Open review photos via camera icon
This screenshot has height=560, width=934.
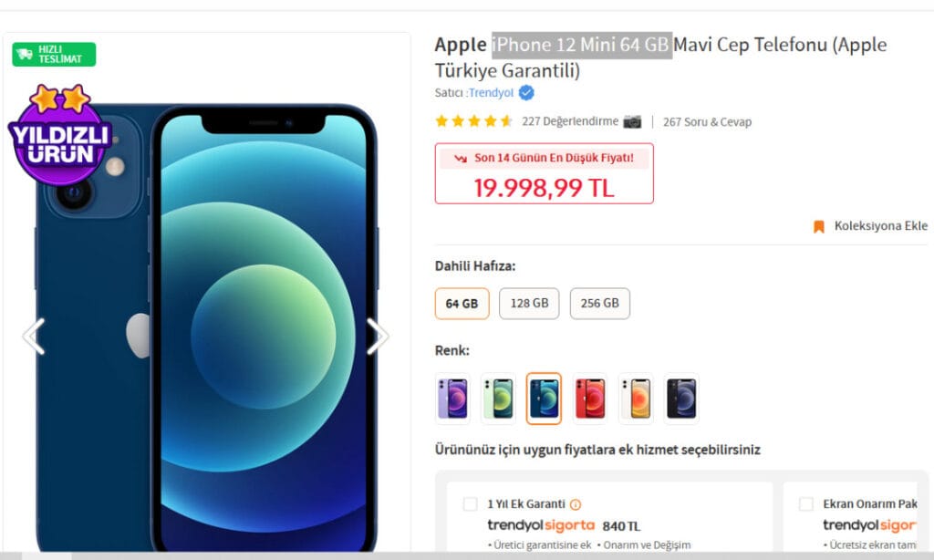[x=632, y=121]
